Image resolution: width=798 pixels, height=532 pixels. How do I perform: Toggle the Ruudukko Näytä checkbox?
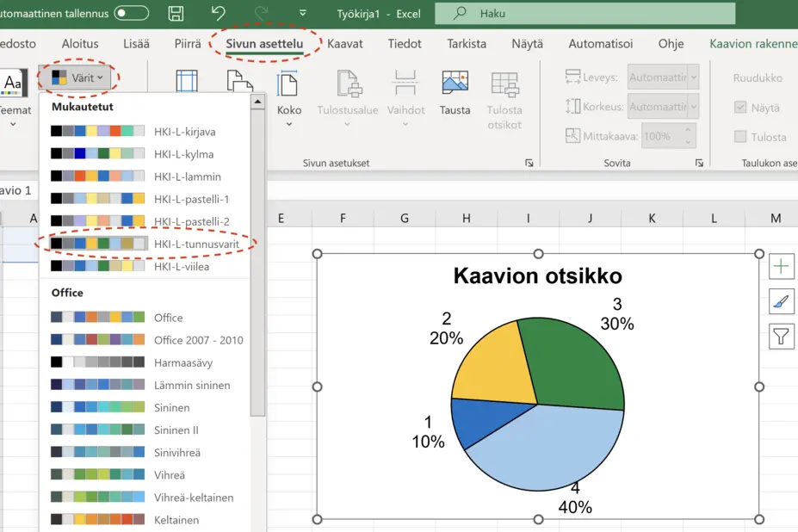tap(740, 108)
